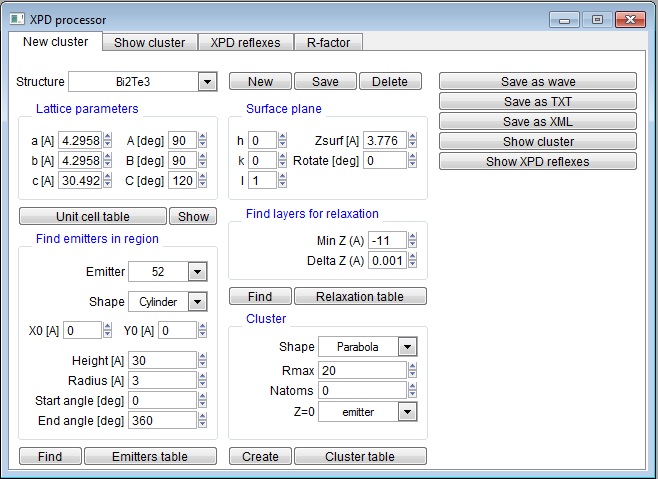This screenshot has height=479, width=658.
Task: Click the right-side Show cluster button
Action: pos(538,141)
